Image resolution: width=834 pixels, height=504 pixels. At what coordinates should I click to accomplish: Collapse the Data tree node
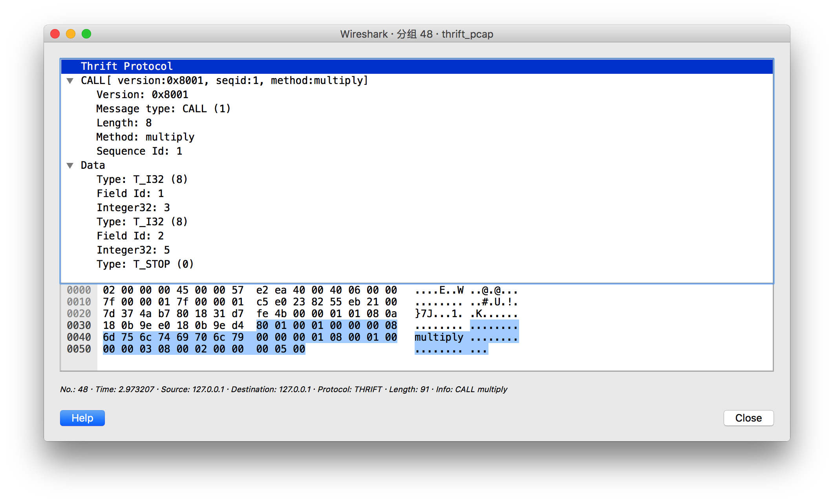tap(70, 166)
